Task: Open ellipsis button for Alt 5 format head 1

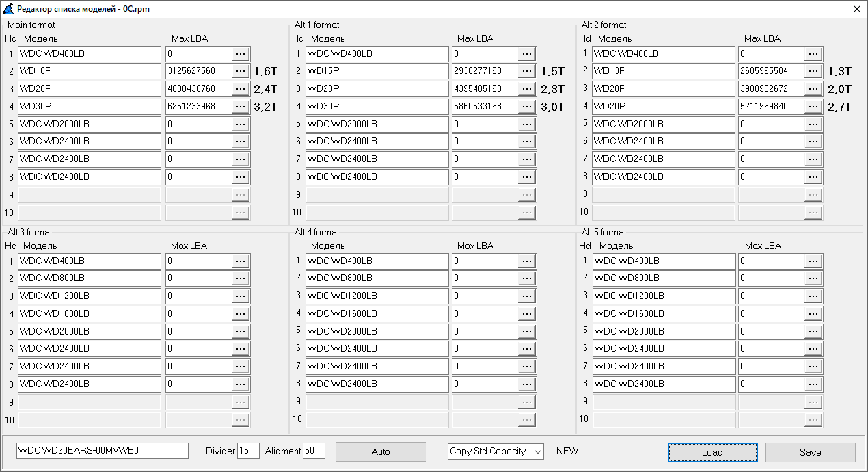Action: 813,261
